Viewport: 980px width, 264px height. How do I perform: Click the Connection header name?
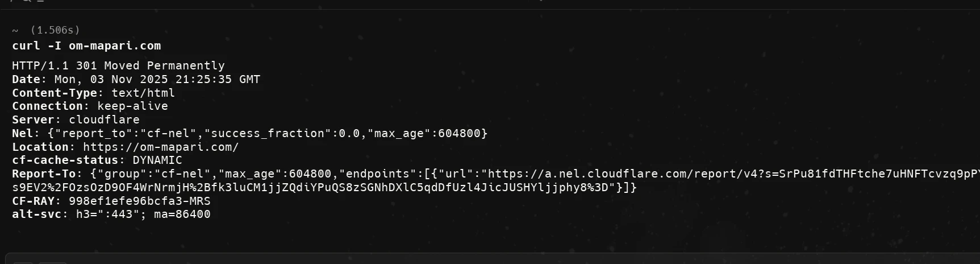pos(48,106)
